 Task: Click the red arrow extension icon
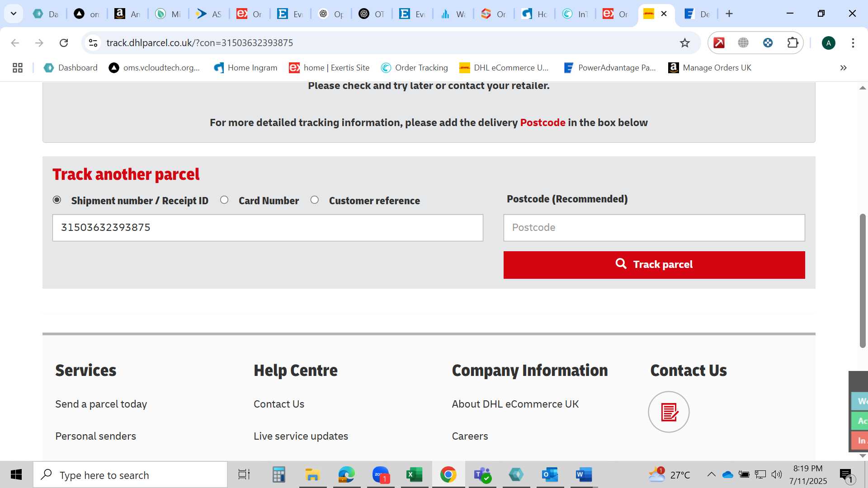(719, 43)
